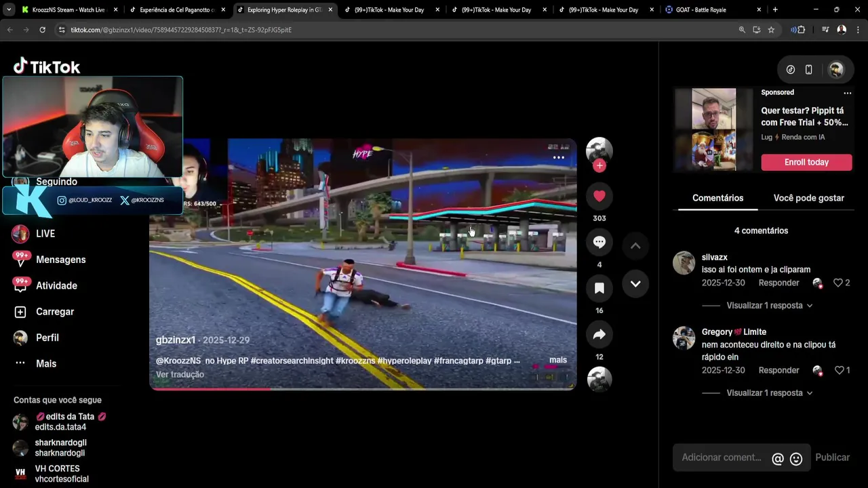Open the sponsored ad thumbnail
The image size is (868, 488).
(713, 129)
